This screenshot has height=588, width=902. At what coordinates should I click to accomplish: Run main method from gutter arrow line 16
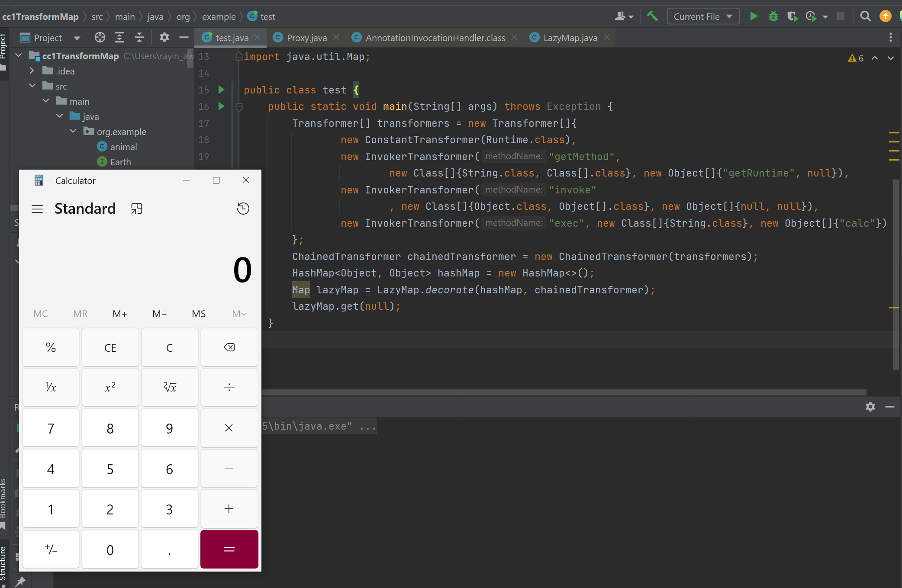tap(222, 106)
